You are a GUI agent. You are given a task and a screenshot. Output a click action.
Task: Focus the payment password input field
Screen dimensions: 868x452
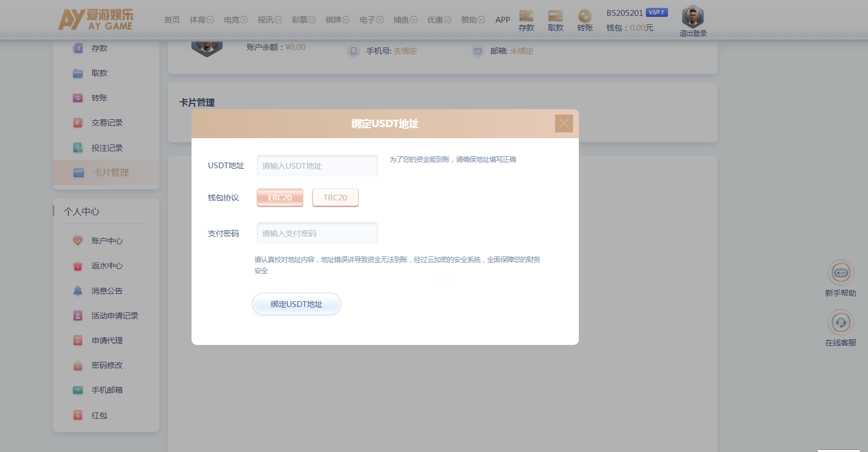[317, 233]
